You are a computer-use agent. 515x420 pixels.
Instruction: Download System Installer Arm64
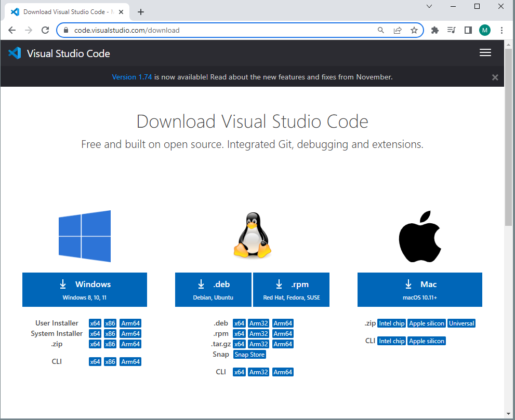click(x=130, y=334)
